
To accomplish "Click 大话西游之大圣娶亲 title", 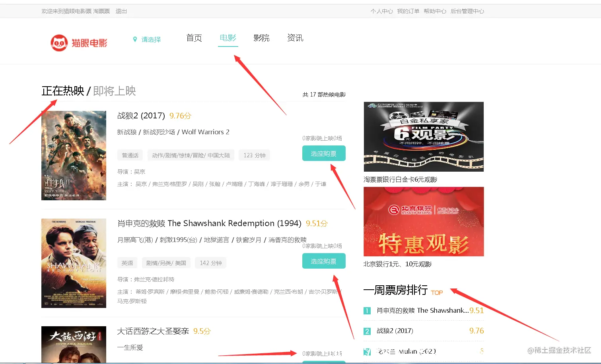I will [153, 331].
